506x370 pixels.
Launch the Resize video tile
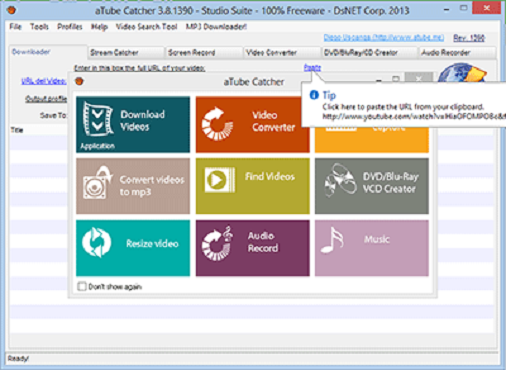133,248
